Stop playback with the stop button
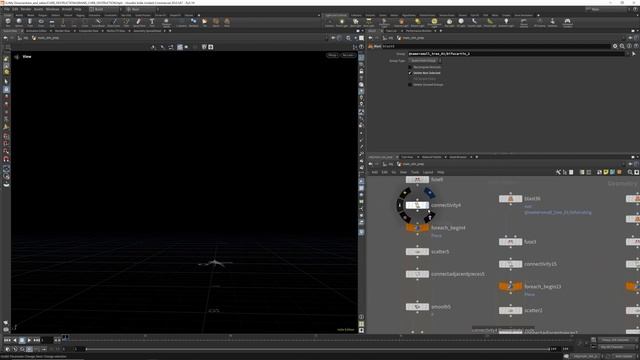This screenshot has height=360, width=640. pos(22,340)
